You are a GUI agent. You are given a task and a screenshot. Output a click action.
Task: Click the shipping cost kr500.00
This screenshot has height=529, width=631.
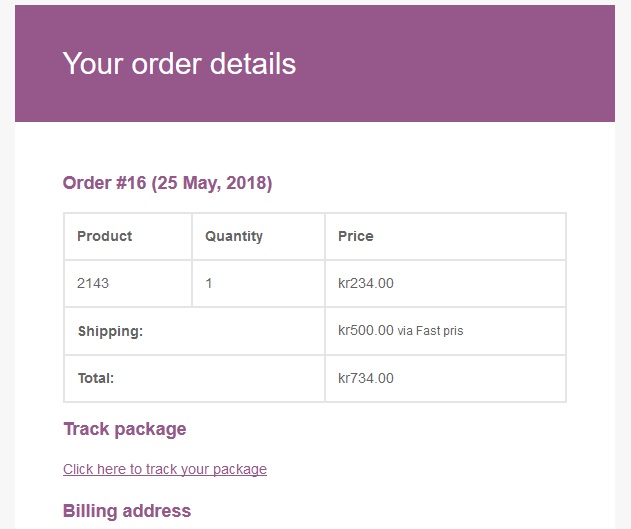coord(366,330)
